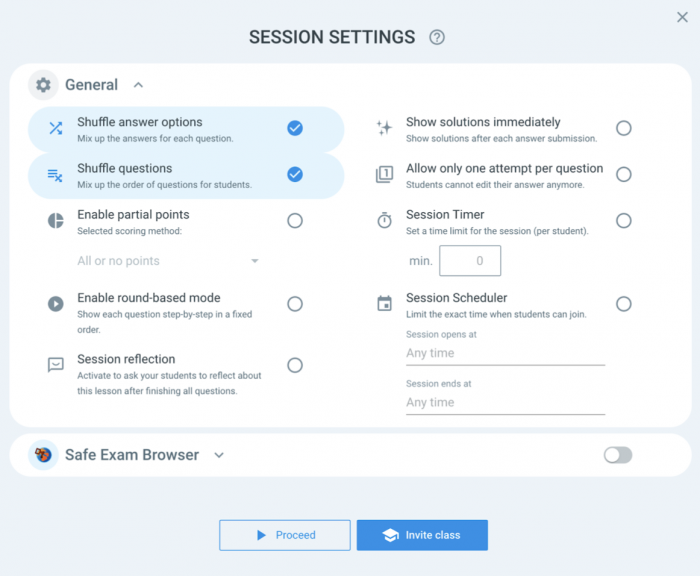Open the All or no points dropdown

[x=168, y=261]
